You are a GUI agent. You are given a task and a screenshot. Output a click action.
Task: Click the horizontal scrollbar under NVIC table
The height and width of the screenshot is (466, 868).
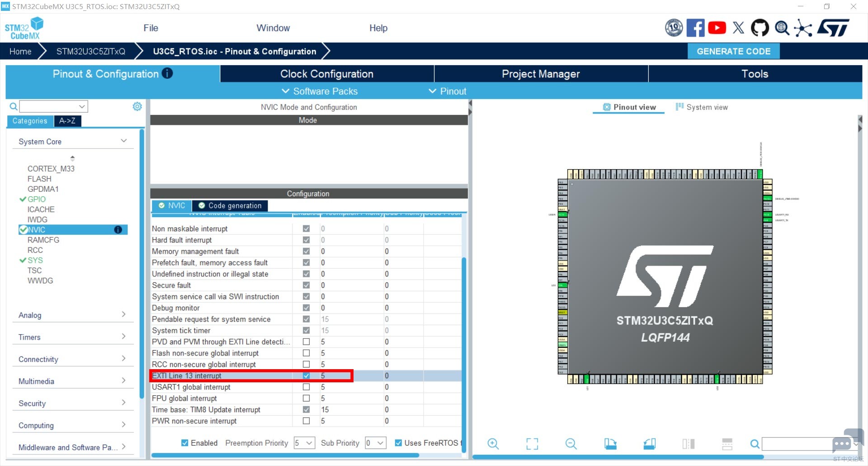285,455
